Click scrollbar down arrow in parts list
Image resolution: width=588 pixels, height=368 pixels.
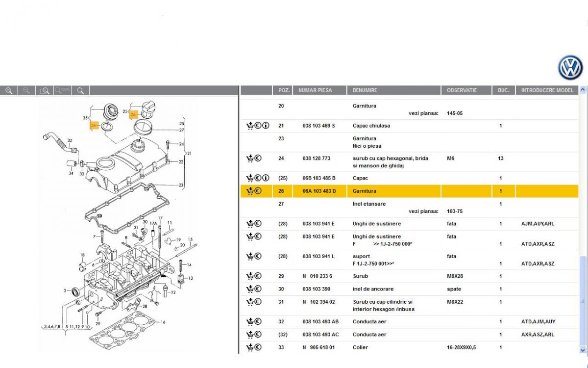[x=583, y=350]
